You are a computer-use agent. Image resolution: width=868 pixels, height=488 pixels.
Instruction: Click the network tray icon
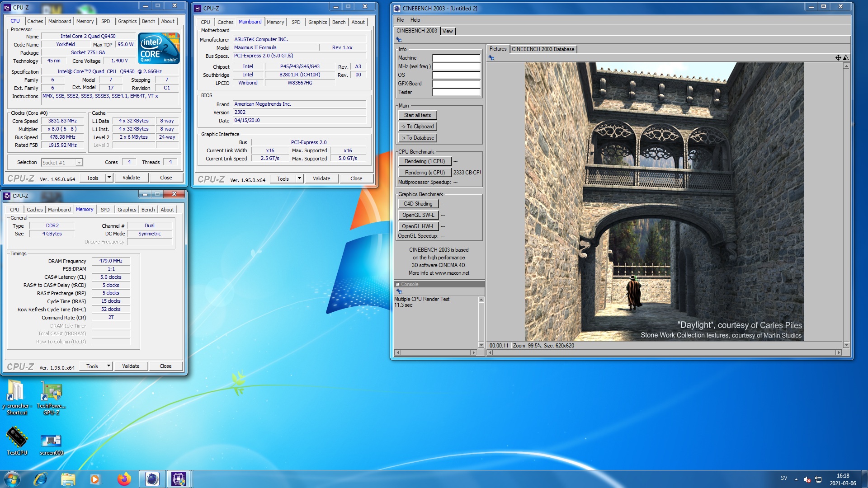pos(818,479)
